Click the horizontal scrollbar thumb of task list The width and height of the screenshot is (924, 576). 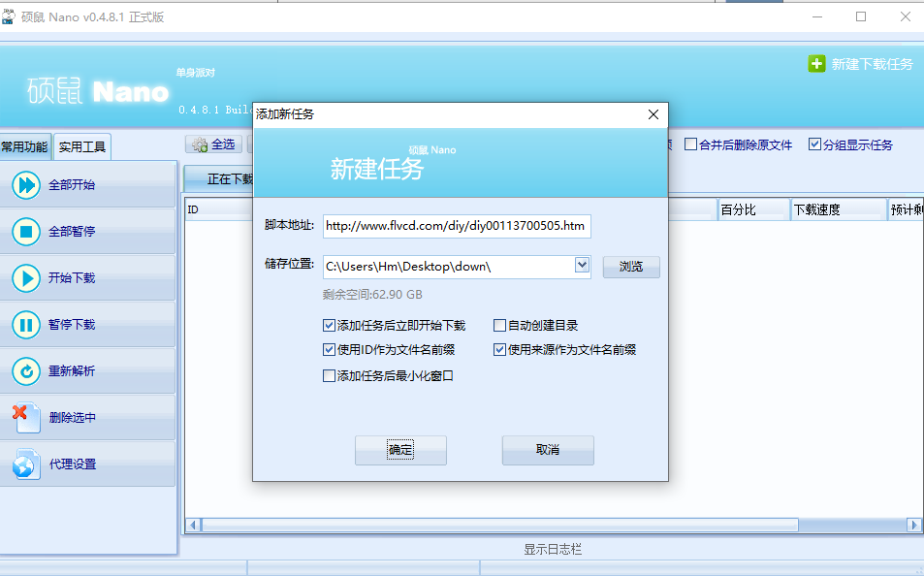click(500, 525)
